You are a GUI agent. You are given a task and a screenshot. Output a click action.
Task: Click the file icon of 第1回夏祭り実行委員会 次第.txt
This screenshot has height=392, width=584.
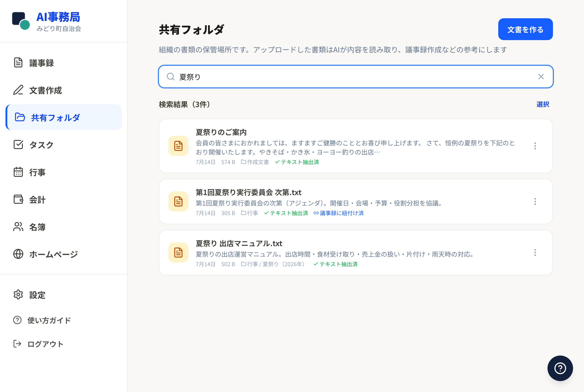coord(178,201)
